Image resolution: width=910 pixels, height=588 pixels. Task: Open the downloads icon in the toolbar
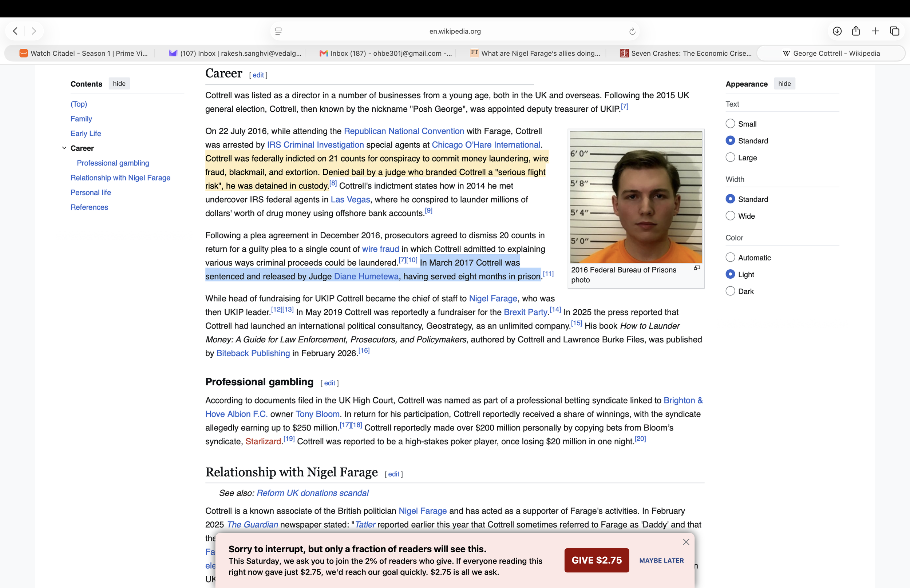tap(837, 31)
